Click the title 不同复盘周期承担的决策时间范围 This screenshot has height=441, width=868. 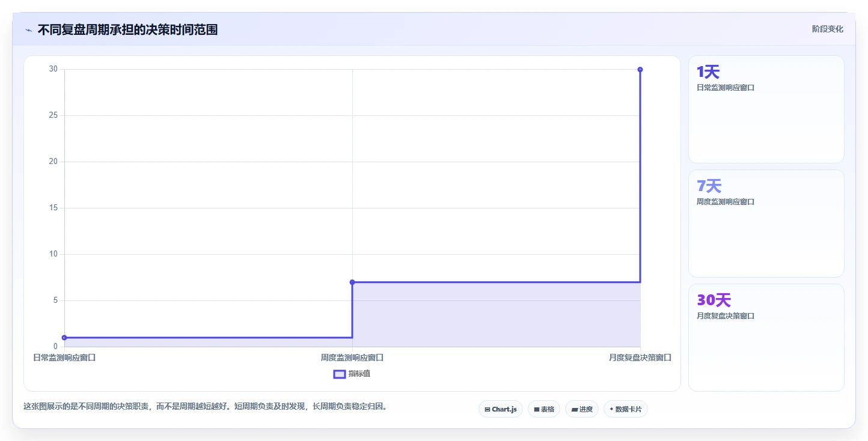tap(127, 29)
